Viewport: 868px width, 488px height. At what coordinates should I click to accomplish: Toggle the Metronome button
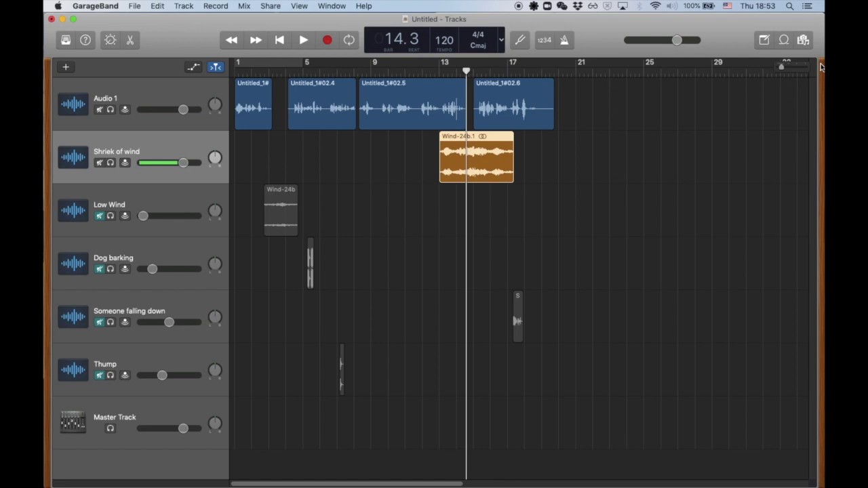pyautogui.click(x=564, y=40)
